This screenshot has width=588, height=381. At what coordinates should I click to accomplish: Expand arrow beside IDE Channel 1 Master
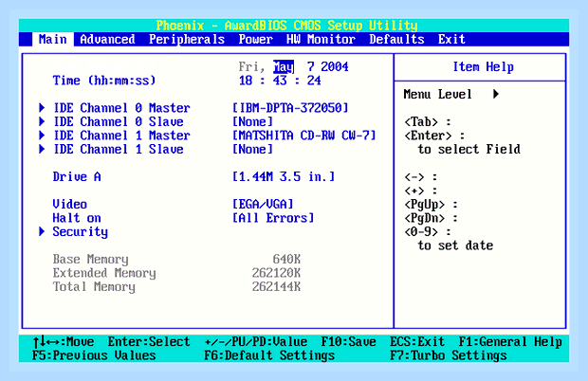[42, 136]
